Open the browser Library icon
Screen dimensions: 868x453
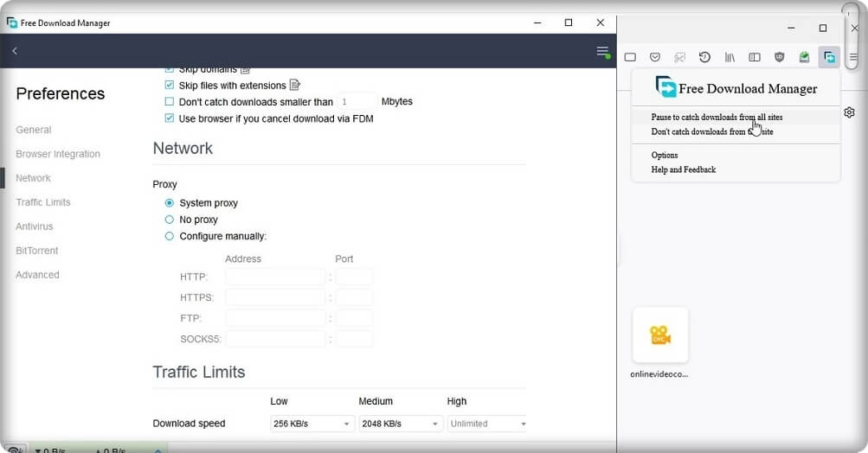tap(730, 57)
